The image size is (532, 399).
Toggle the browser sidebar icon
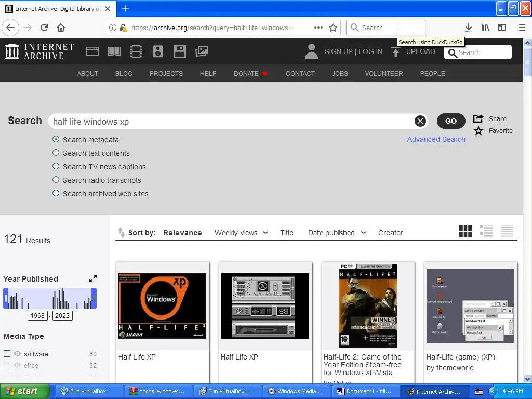coord(502,28)
